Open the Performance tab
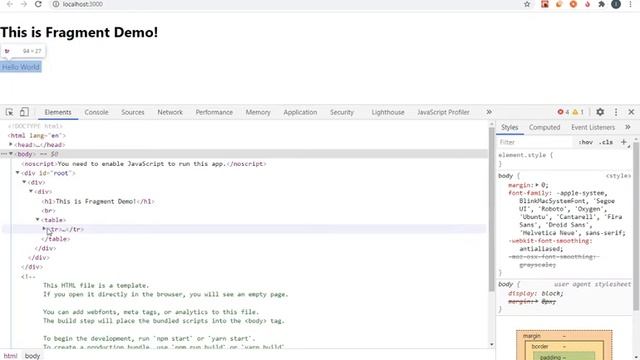 coord(214,112)
